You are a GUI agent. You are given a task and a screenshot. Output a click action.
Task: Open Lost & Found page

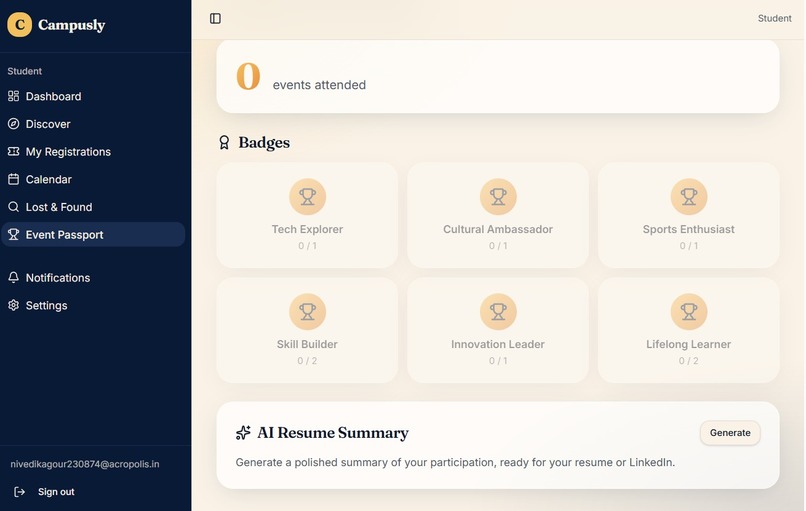93,207
